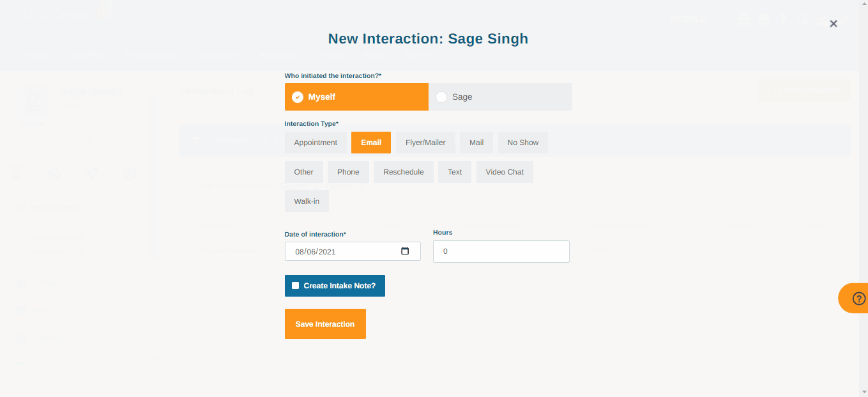The image size is (868, 397).
Task: Open the settings gear in the profile sidebar
Action: tap(130, 173)
